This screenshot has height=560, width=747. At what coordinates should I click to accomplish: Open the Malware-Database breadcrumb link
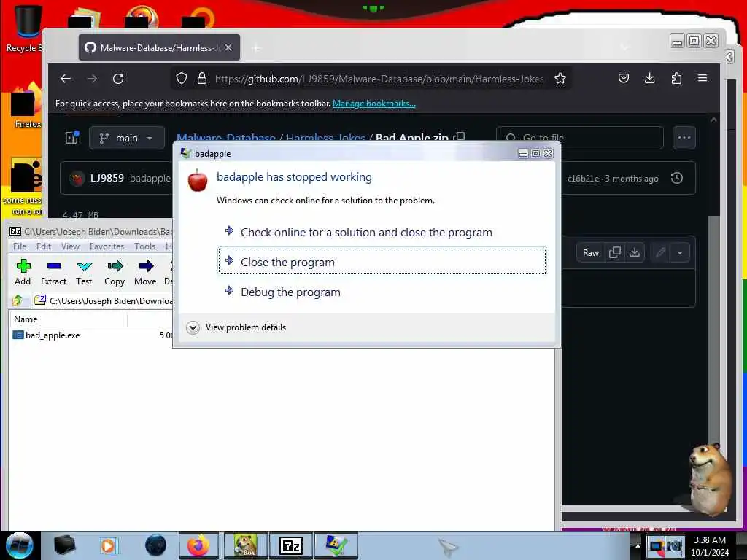[x=226, y=138]
